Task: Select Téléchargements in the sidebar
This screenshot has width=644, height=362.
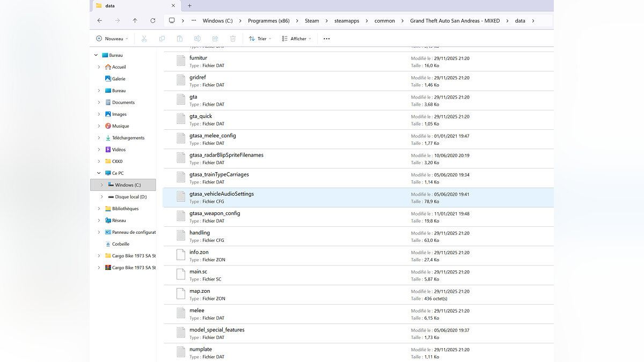Action: pos(128,138)
